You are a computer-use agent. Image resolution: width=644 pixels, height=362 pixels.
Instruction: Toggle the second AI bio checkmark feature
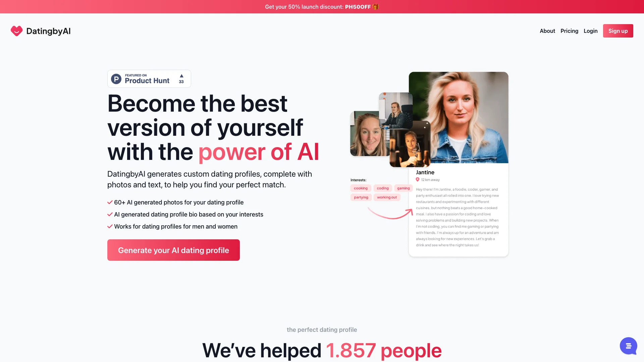[110, 215]
